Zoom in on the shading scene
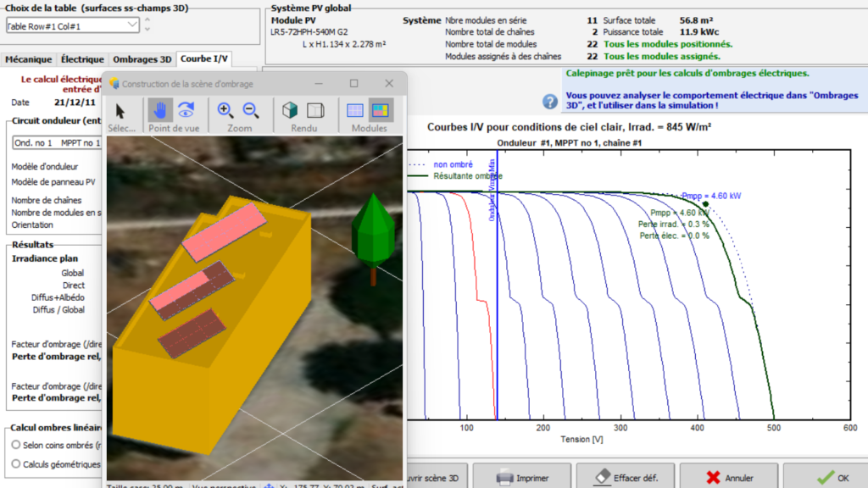The width and height of the screenshot is (868, 488). (x=225, y=110)
